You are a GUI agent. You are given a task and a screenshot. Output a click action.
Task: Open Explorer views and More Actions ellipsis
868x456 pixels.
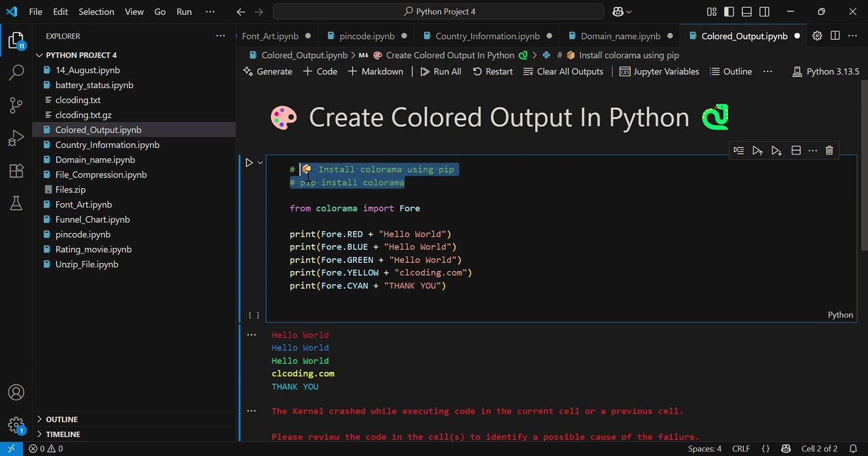[x=220, y=36]
